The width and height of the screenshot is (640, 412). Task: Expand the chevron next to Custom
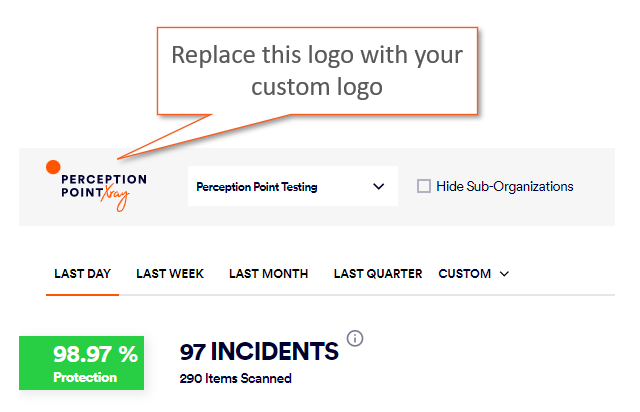(x=504, y=274)
